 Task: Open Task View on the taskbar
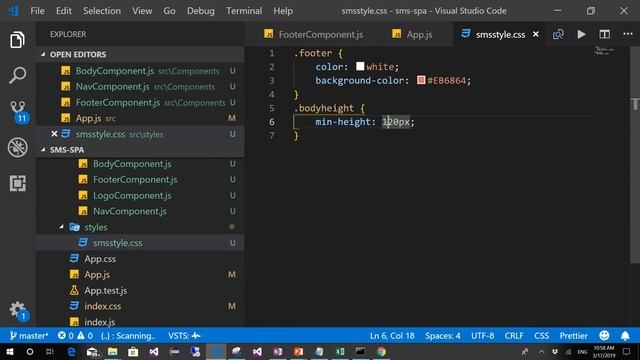point(50,351)
